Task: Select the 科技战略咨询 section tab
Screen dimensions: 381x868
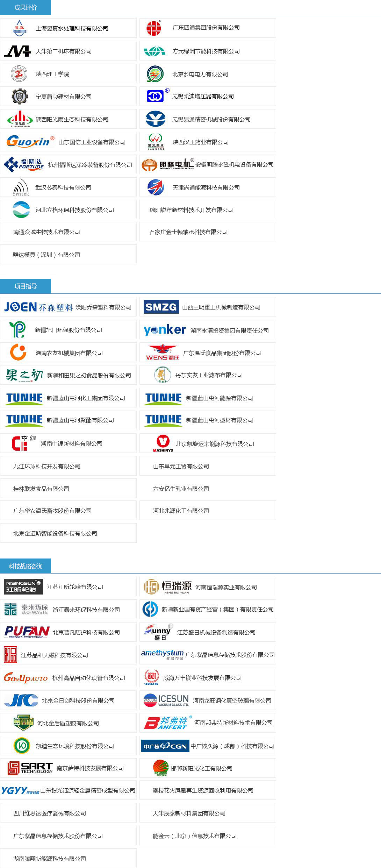Action: click(26, 566)
